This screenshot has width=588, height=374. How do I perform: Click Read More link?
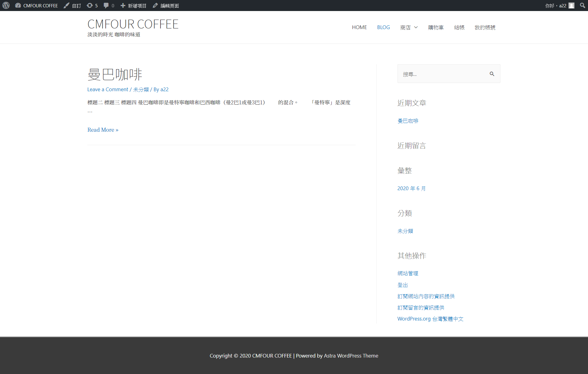(x=103, y=130)
